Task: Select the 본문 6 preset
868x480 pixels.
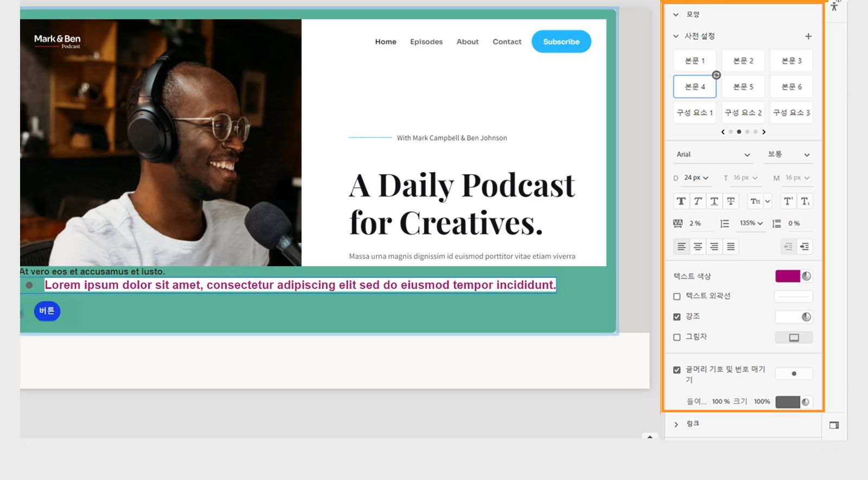Action: click(792, 87)
